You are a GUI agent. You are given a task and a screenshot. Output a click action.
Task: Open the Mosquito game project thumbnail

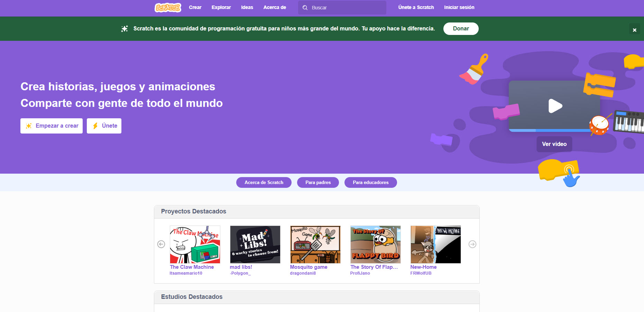(315, 244)
